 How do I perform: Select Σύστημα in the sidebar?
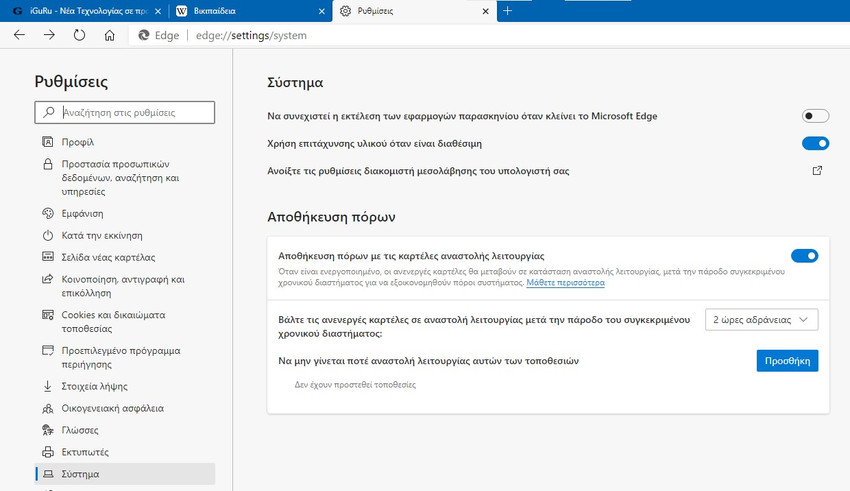coord(125,474)
